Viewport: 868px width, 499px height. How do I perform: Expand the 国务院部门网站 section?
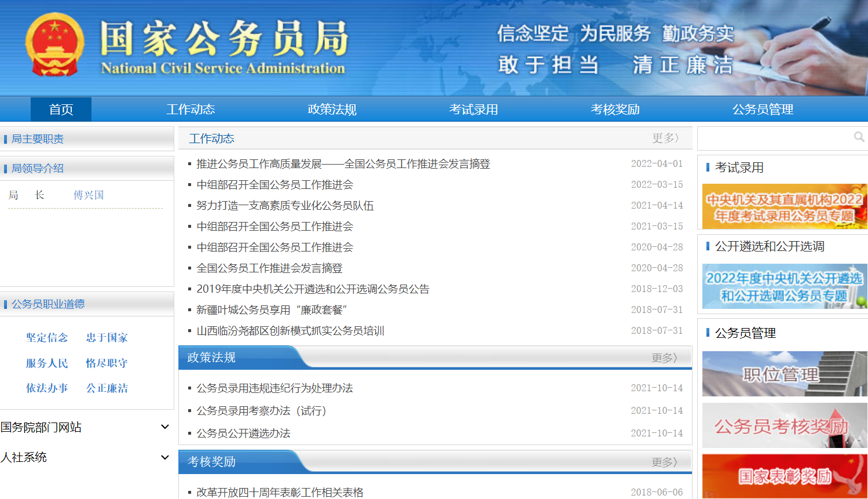pyautogui.click(x=87, y=427)
